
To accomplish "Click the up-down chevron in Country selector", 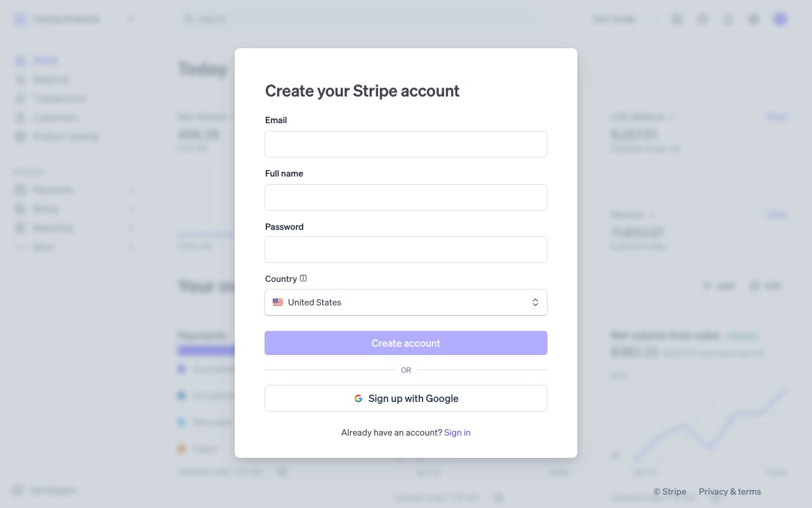I will pos(535,302).
